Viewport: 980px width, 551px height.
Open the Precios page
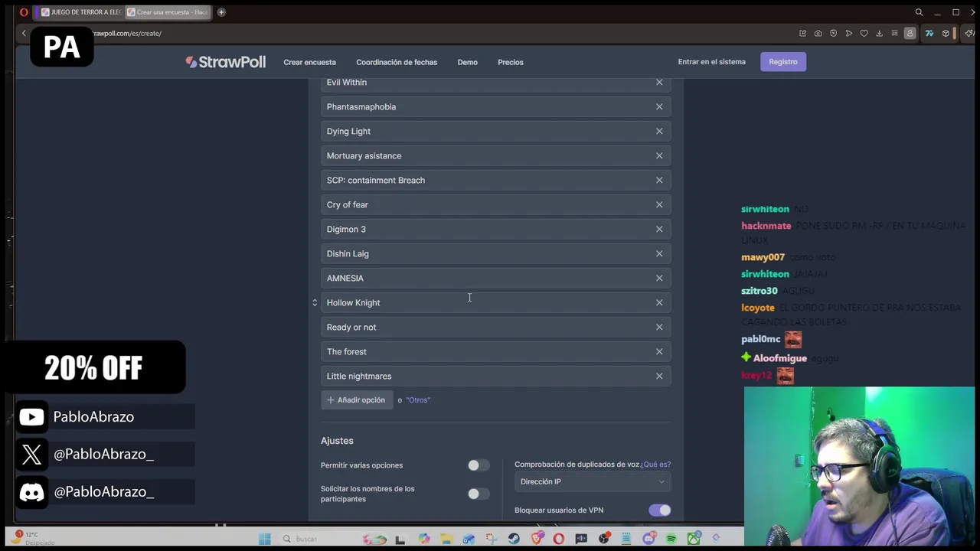pyautogui.click(x=510, y=62)
